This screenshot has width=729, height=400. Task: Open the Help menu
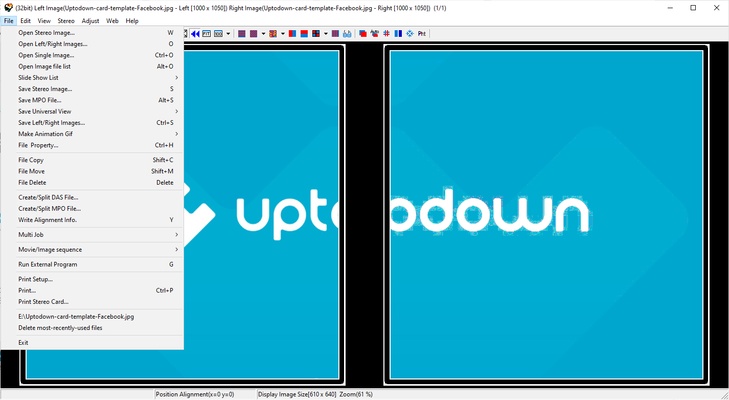click(132, 21)
